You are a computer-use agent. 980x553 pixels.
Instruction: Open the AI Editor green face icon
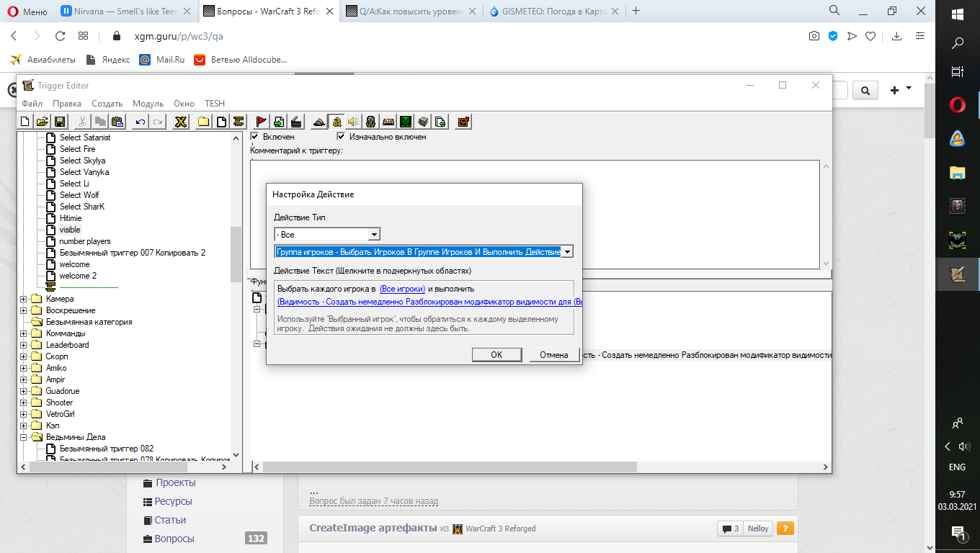coord(406,122)
